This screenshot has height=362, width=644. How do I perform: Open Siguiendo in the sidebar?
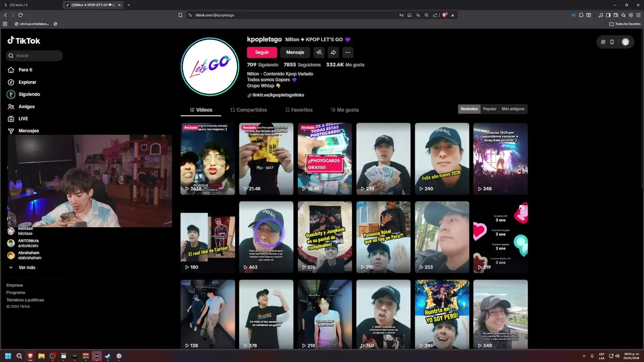24,94
